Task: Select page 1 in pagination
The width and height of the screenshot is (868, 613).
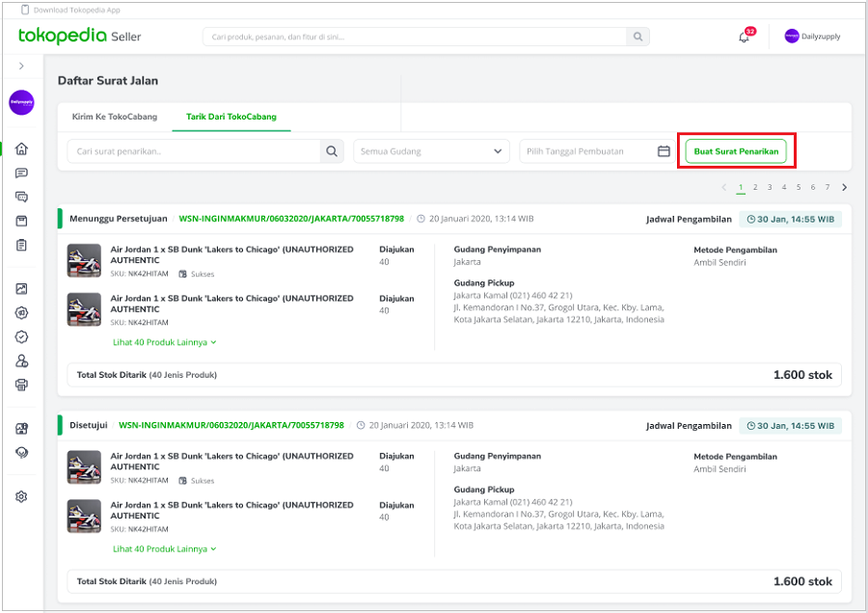Action: coord(741,187)
